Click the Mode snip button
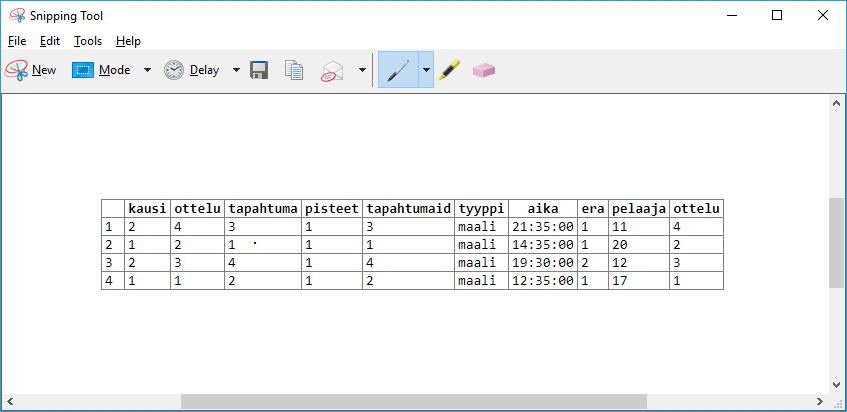This screenshot has height=412, width=847. coord(102,70)
